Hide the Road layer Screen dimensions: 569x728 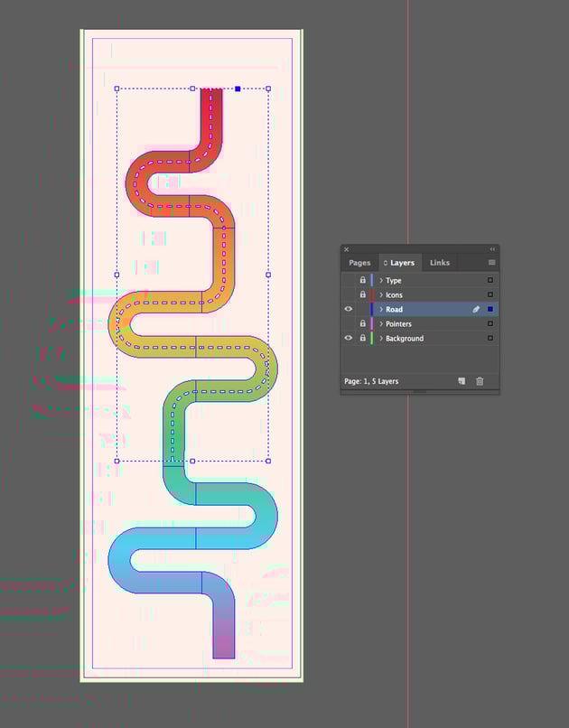pos(349,309)
